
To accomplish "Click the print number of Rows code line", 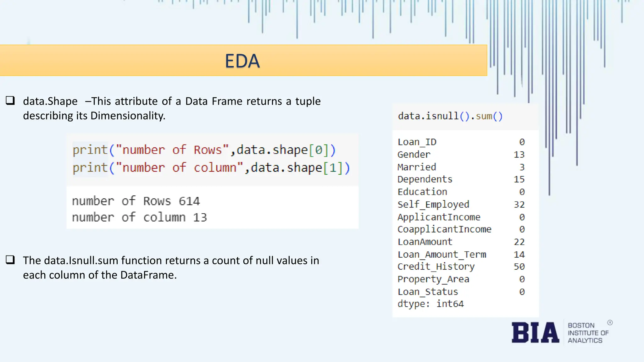I will [204, 150].
